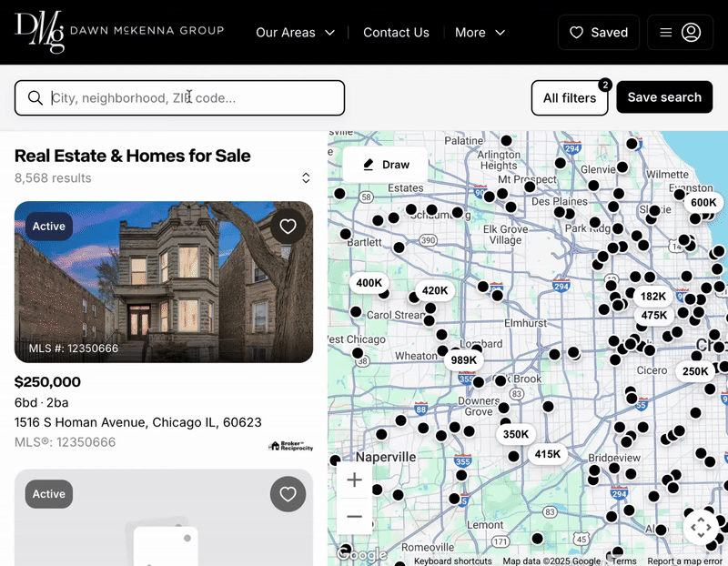The height and width of the screenshot is (566, 728).
Task: Click Report a map error
Action: (685, 561)
